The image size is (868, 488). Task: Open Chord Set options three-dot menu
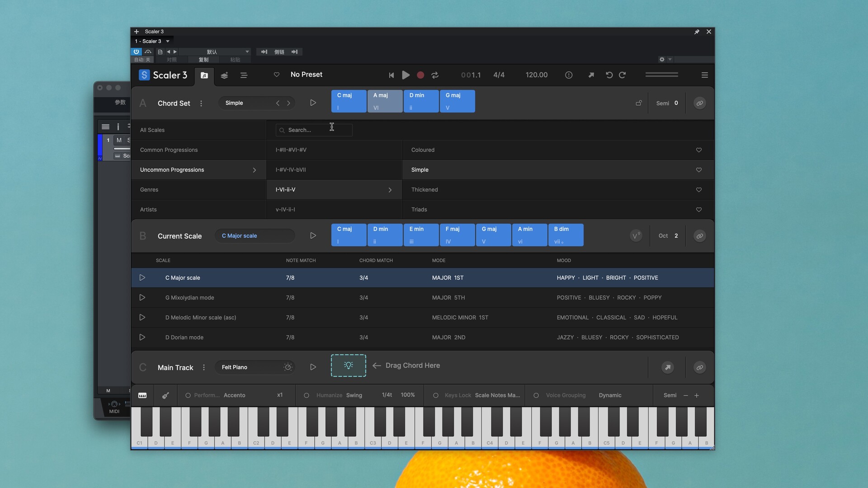201,103
